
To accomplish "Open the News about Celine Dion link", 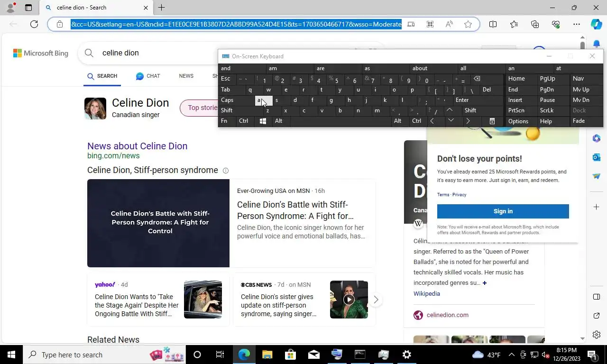I will [137, 146].
